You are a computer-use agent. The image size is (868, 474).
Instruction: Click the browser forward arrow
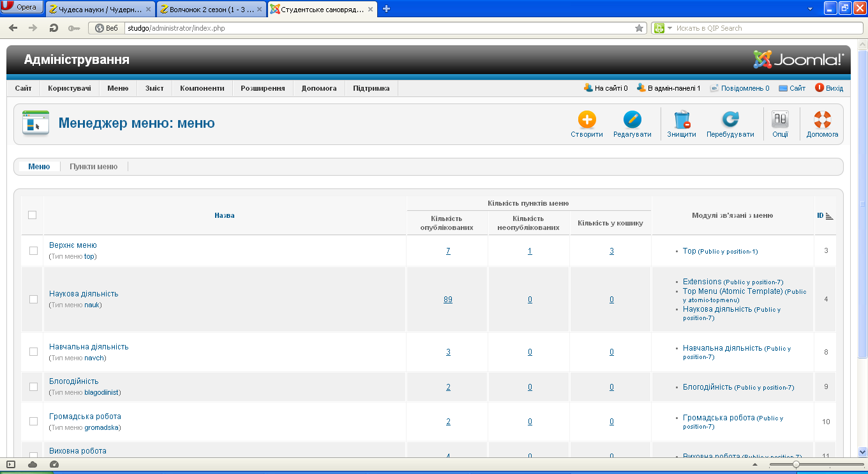pyautogui.click(x=33, y=28)
